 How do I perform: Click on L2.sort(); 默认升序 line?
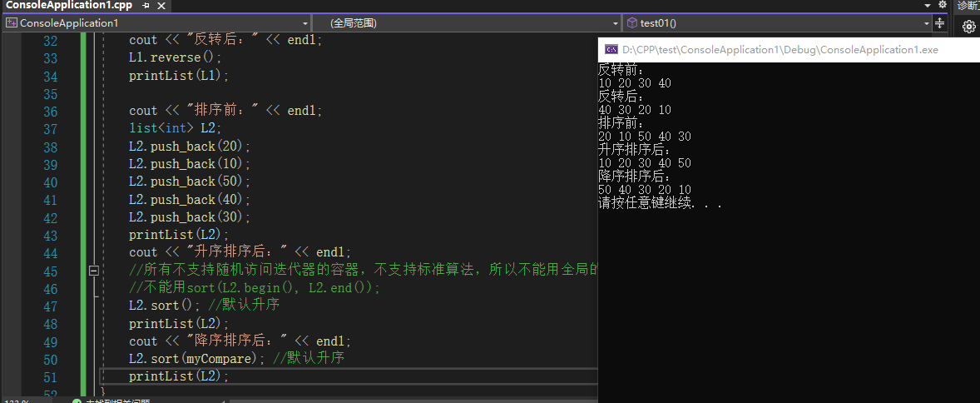click(x=205, y=306)
